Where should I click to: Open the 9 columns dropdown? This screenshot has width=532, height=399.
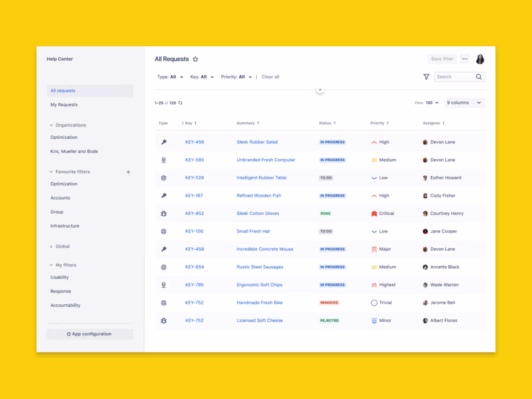point(464,103)
